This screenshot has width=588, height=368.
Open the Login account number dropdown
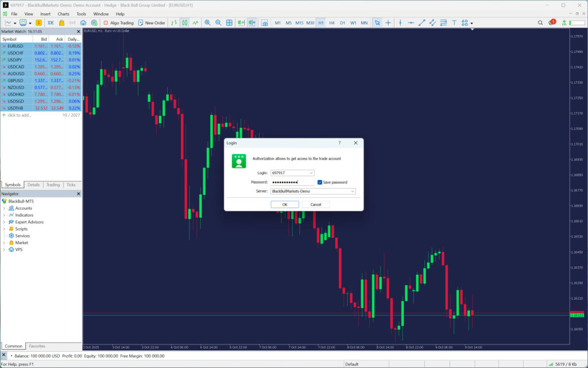[311, 172]
